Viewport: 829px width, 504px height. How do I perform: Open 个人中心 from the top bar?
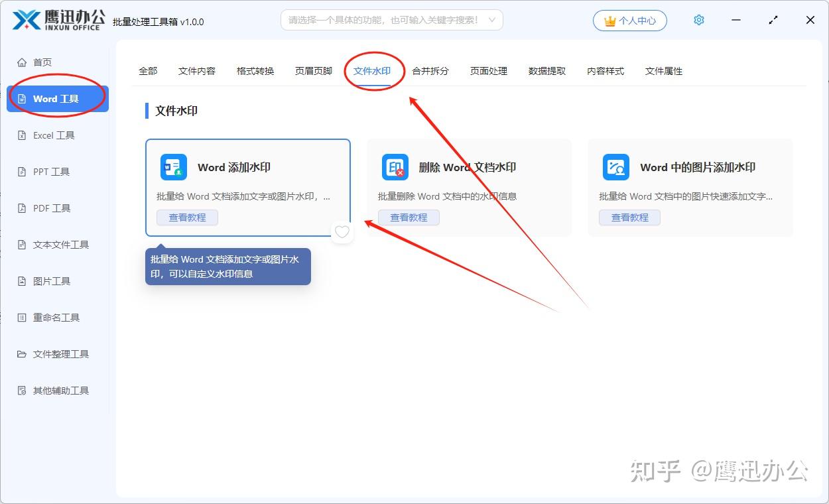point(629,21)
